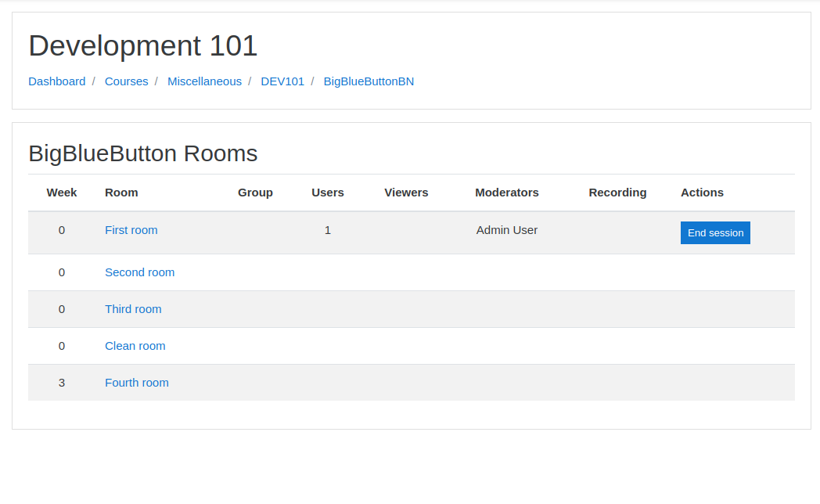Select users count 1 in First room row

click(328, 230)
